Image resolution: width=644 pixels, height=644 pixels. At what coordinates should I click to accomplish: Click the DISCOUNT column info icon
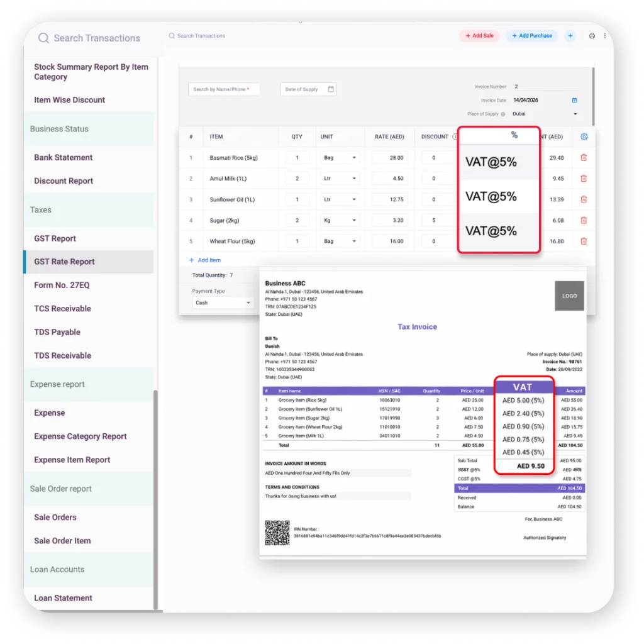(x=455, y=136)
